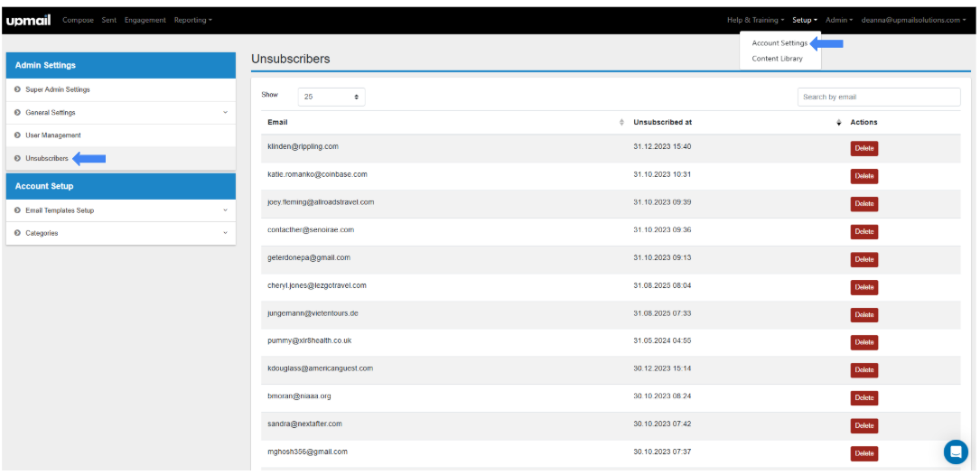Select email klinden@rippling.com

[303, 146]
